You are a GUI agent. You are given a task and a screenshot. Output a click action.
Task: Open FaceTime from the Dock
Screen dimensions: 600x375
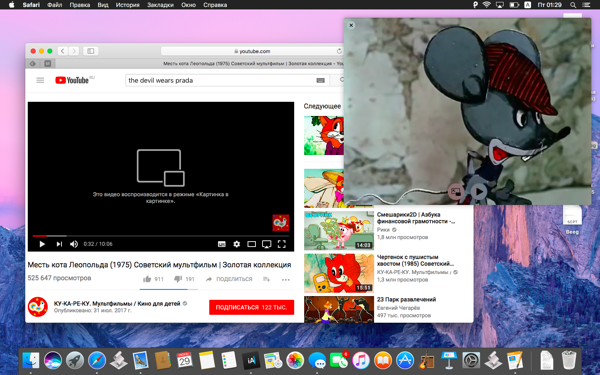[x=339, y=360]
